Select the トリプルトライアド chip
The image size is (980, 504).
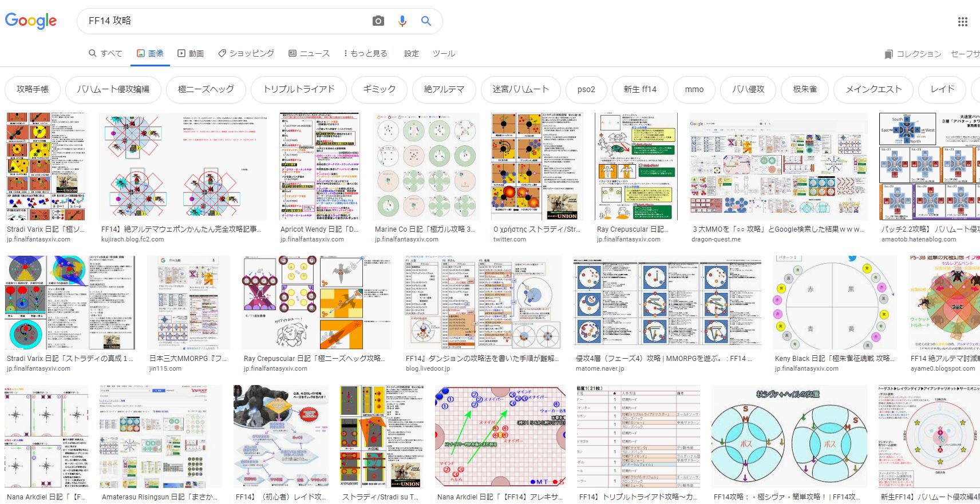[299, 89]
